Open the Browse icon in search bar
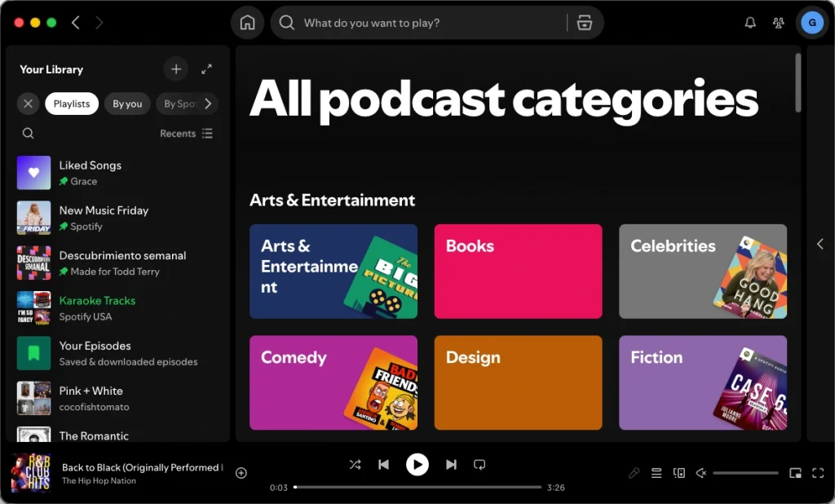The width and height of the screenshot is (835, 504). coord(584,23)
